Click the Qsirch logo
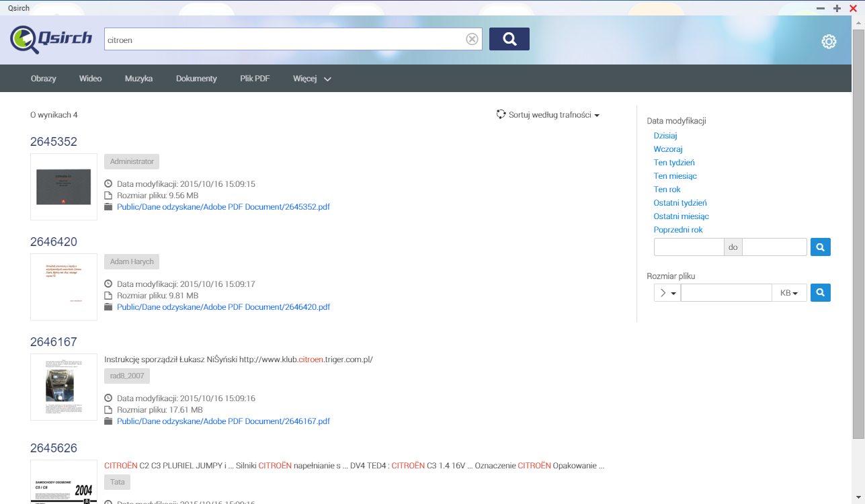The width and height of the screenshot is (865, 504). [51, 39]
